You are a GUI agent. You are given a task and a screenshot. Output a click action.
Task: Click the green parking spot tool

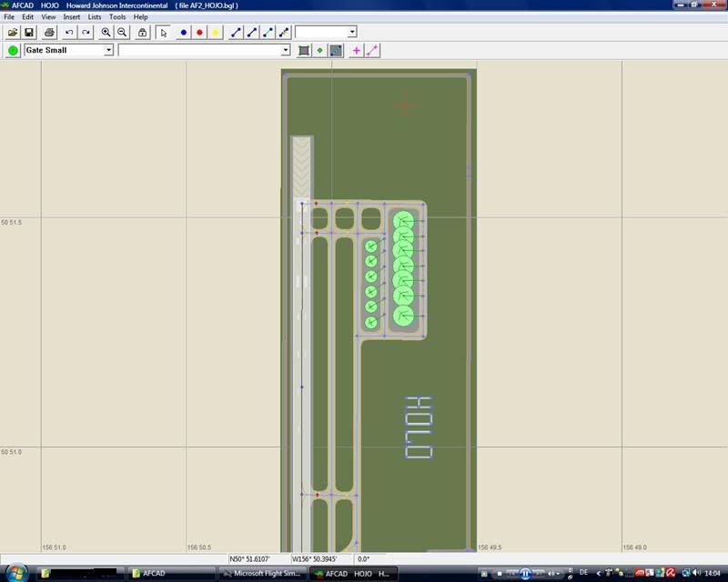click(x=13, y=50)
